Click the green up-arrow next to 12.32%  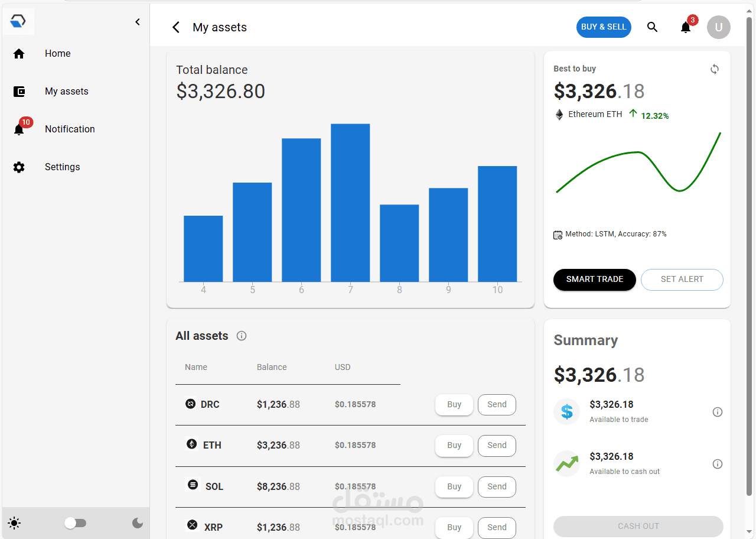tap(633, 113)
